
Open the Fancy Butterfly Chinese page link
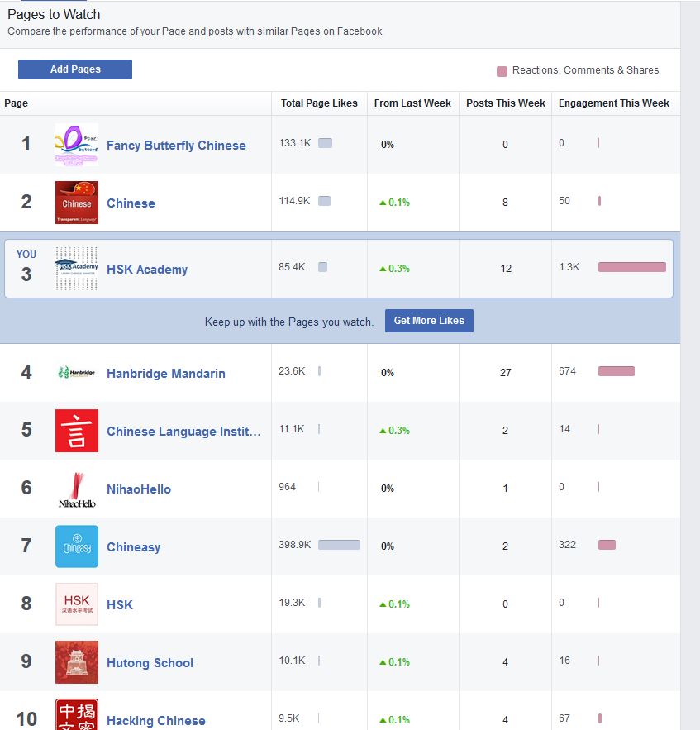(x=176, y=146)
